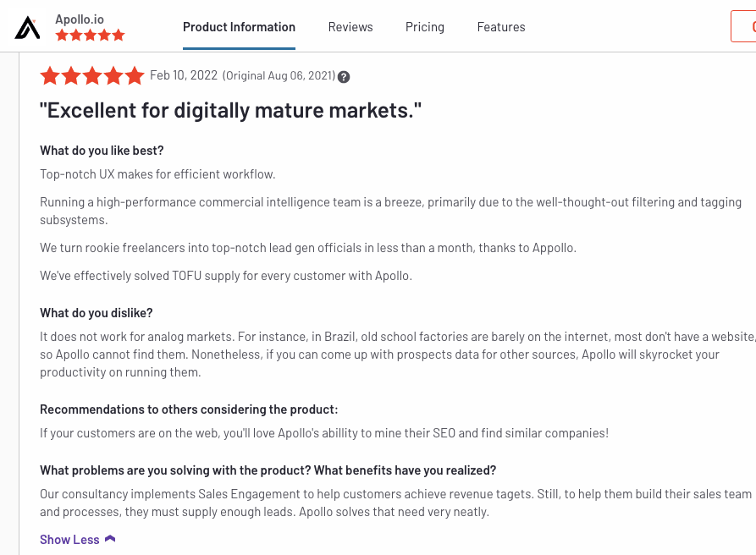The height and width of the screenshot is (555, 756).
Task: Click the Original Aug 06, 2021 note
Action: (279, 75)
